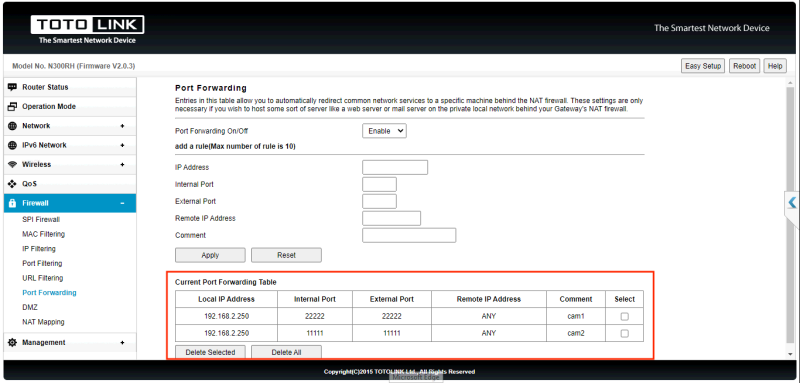The width and height of the screenshot is (800, 383).
Task: Click the QoS icon
Action: tap(12, 184)
